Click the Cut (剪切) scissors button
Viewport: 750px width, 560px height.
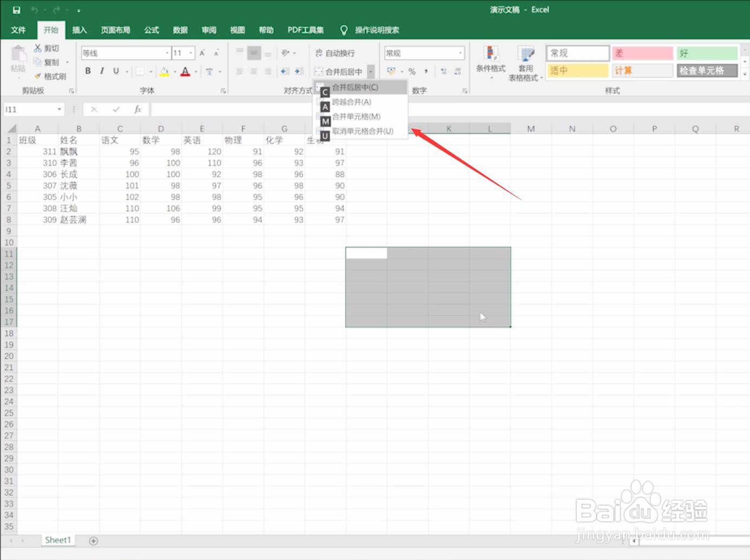47,48
